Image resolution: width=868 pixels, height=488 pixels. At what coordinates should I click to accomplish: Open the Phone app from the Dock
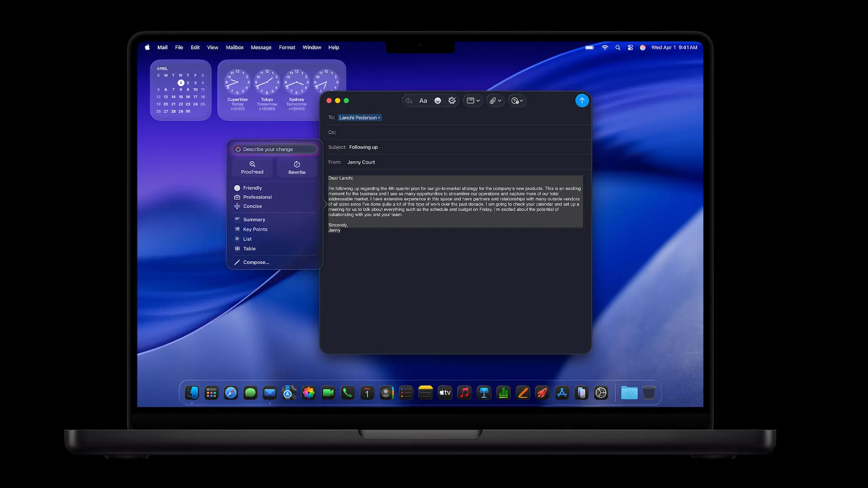(x=348, y=393)
